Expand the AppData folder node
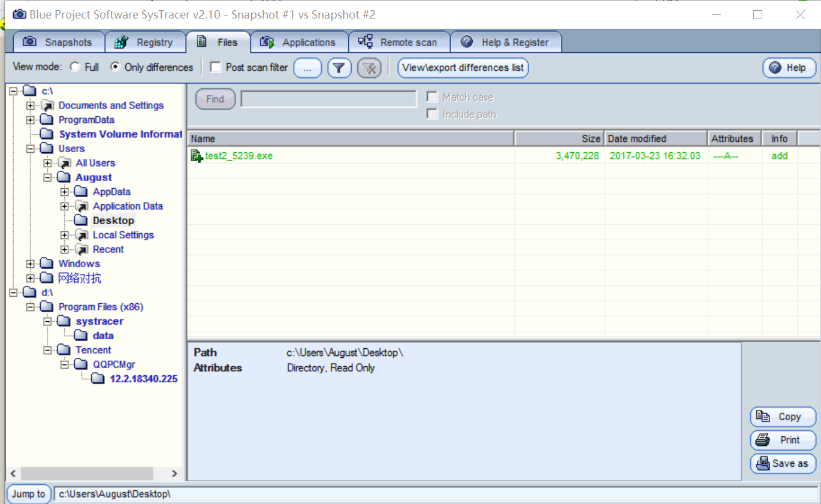The width and height of the screenshot is (821, 504). [65, 192]
